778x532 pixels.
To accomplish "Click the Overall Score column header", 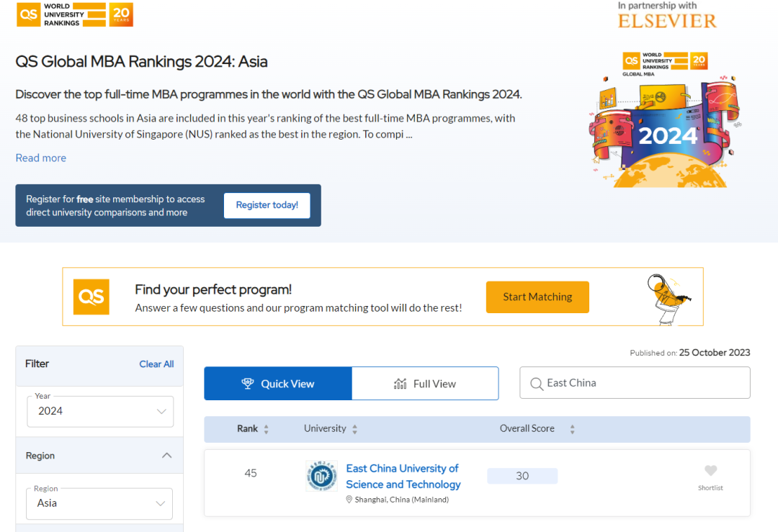I will tap(527, 428).
